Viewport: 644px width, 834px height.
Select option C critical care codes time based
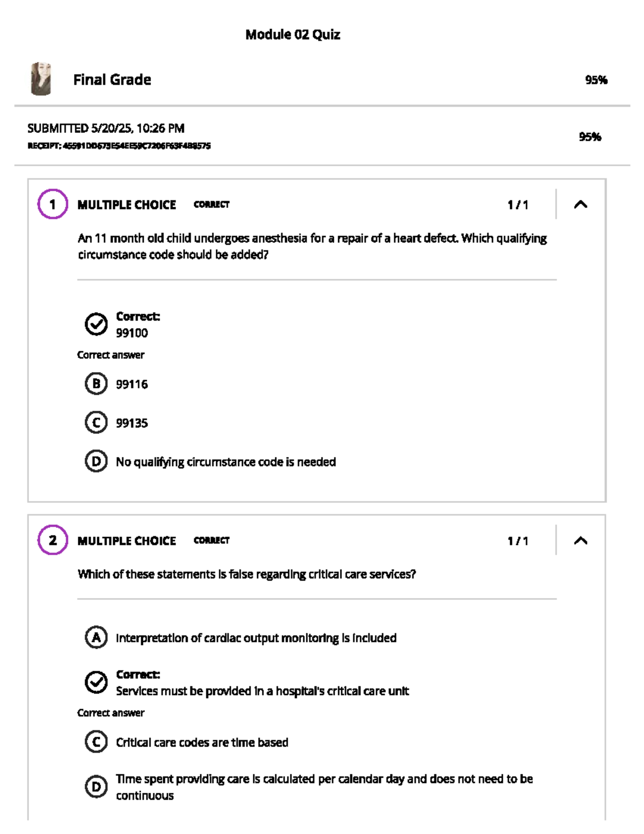(x=96, y=742)
